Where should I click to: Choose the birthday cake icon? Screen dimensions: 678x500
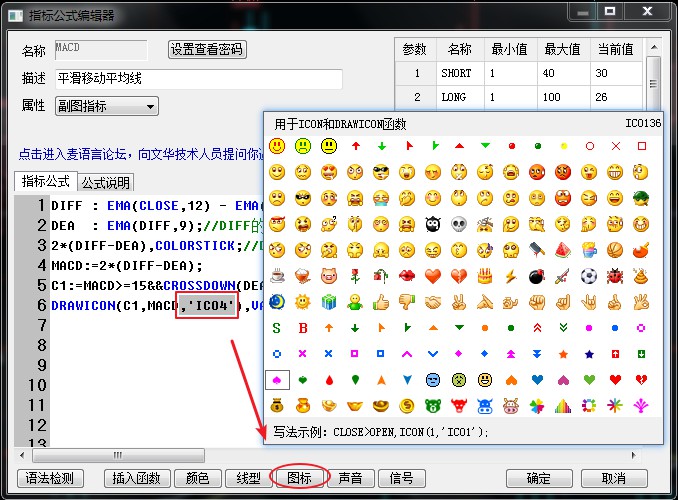click(485, 275)
